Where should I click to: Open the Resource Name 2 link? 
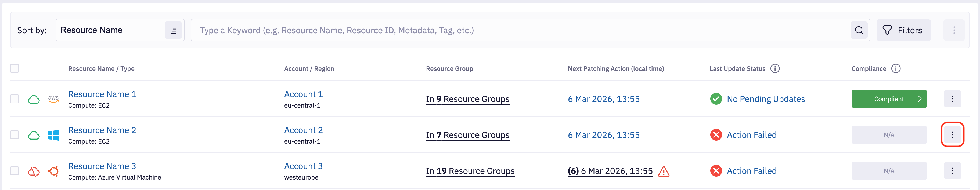coord(102,130)
